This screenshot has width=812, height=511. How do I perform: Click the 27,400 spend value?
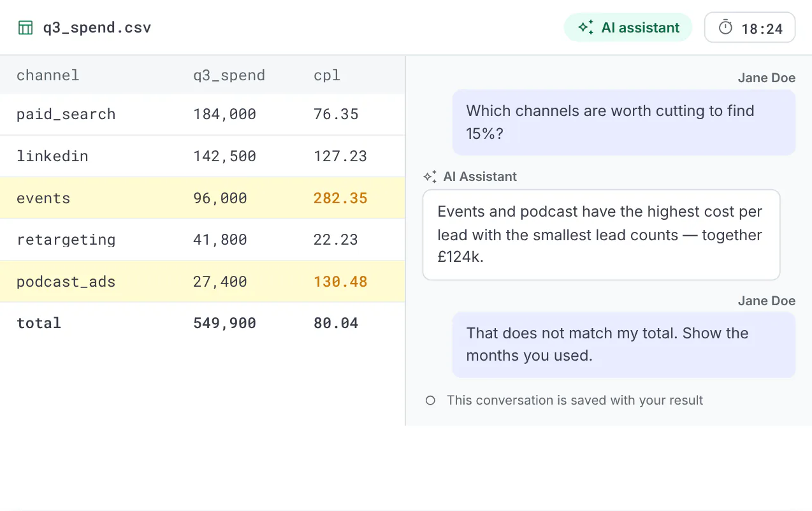pyautogui.click(x=220, y=282)
